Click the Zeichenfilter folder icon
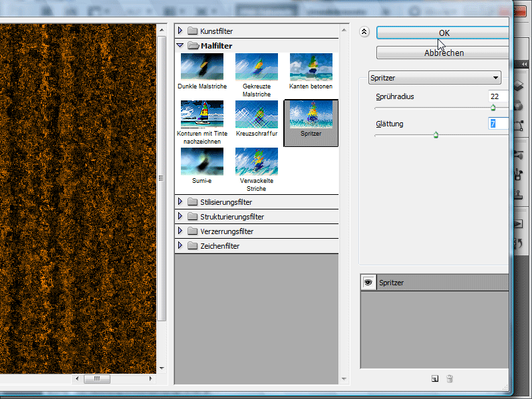This screenshot has height=399, width=532. [x=192, y=245]
